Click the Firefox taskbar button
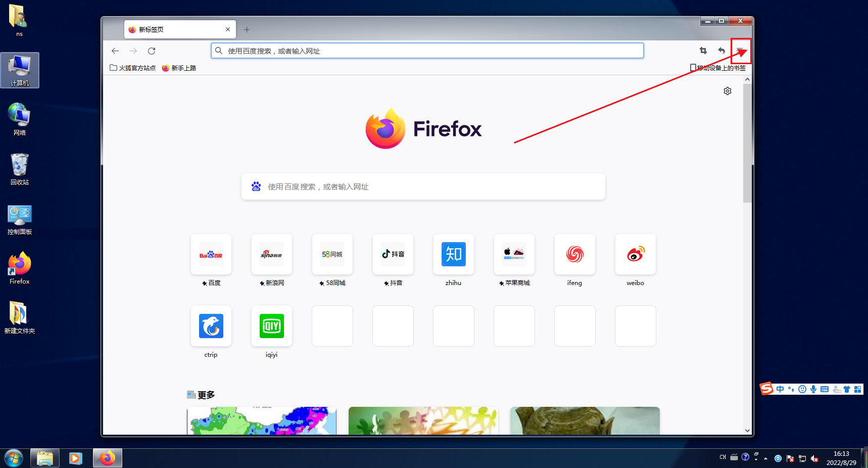 click(108, 458)
